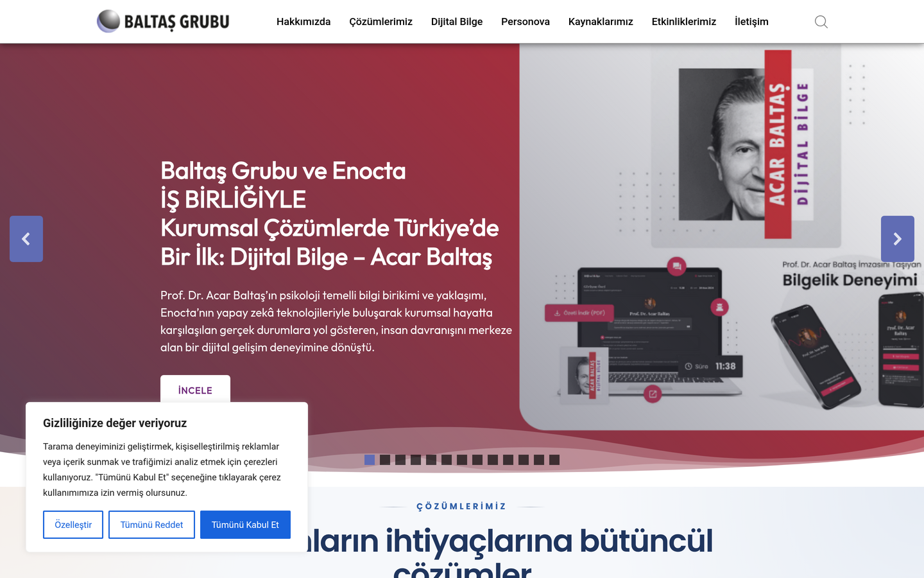Click the Acar Baltaş Dijital Bilge hero image
Image resolution: width=924 pixels, height=578 pixels.
[x=721, y=236]
